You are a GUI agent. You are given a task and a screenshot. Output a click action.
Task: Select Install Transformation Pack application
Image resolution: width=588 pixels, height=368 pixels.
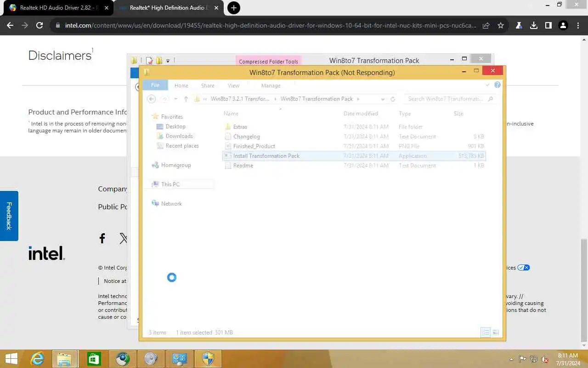(354, 156)
